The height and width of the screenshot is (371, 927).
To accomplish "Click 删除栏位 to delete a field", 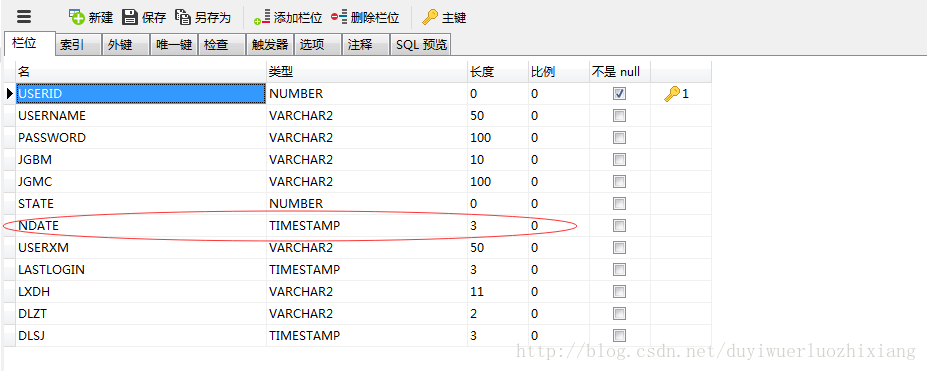I will (365, 17).
